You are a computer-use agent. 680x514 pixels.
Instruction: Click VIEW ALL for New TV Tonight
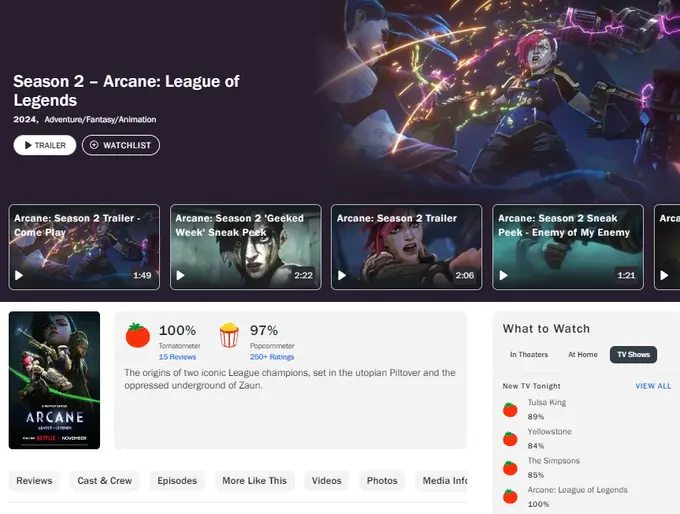(x=653, y=386)
